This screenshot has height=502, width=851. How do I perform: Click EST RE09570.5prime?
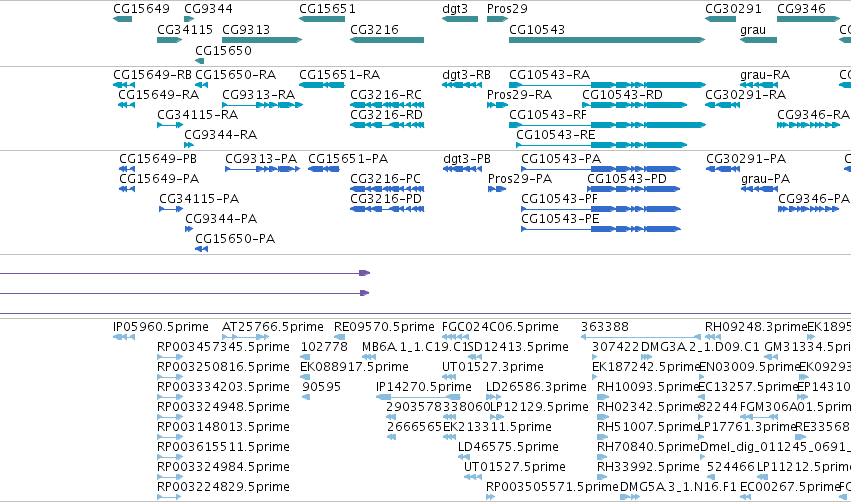click(384, 327)
